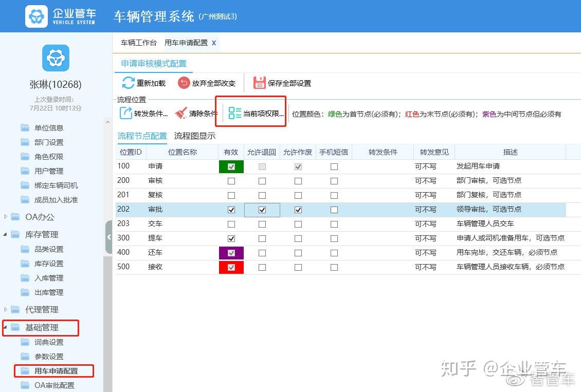Click the 词典设置 folder icon
Viewport: 581px width, 392px height.
click(25, 342)
